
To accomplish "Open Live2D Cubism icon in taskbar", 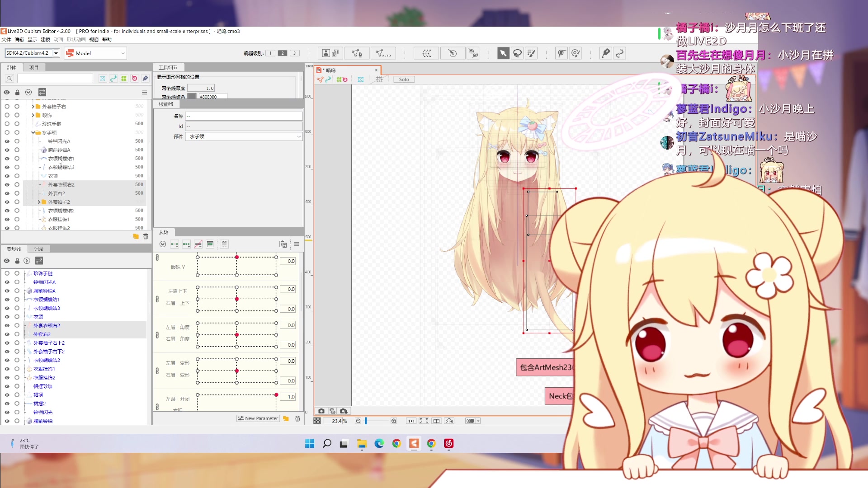I will (414, 443).
